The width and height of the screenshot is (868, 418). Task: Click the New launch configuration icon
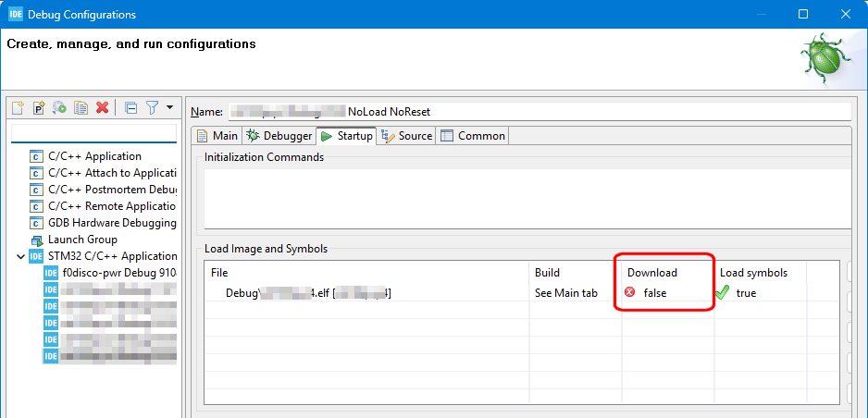coord(18,107)
